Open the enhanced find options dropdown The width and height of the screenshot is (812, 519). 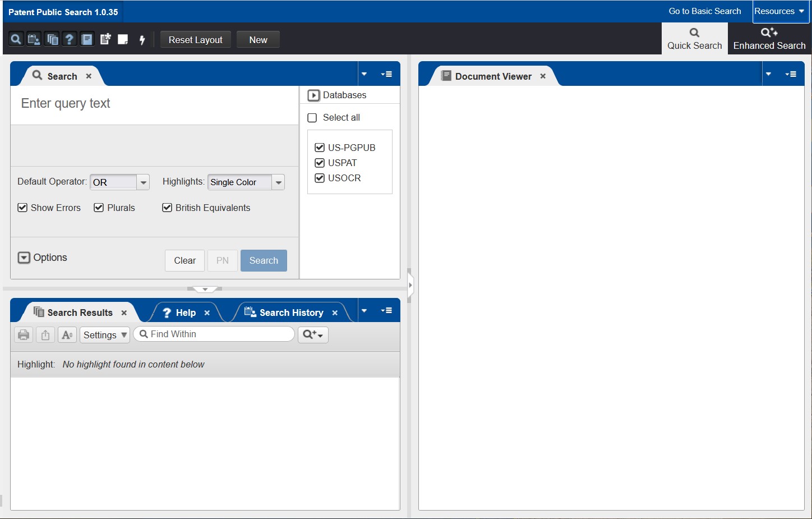pos(313,334)
